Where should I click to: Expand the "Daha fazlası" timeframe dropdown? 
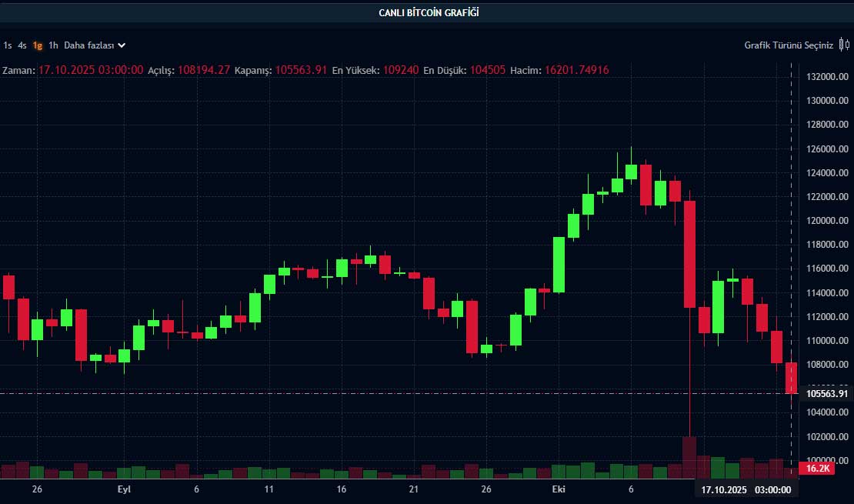point(89,45)
